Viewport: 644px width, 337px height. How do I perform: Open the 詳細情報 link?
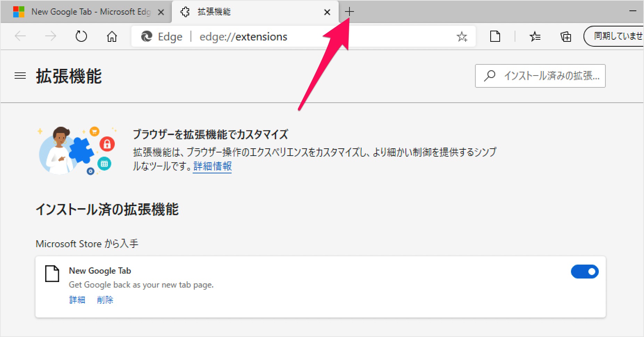tap(212, 166)
